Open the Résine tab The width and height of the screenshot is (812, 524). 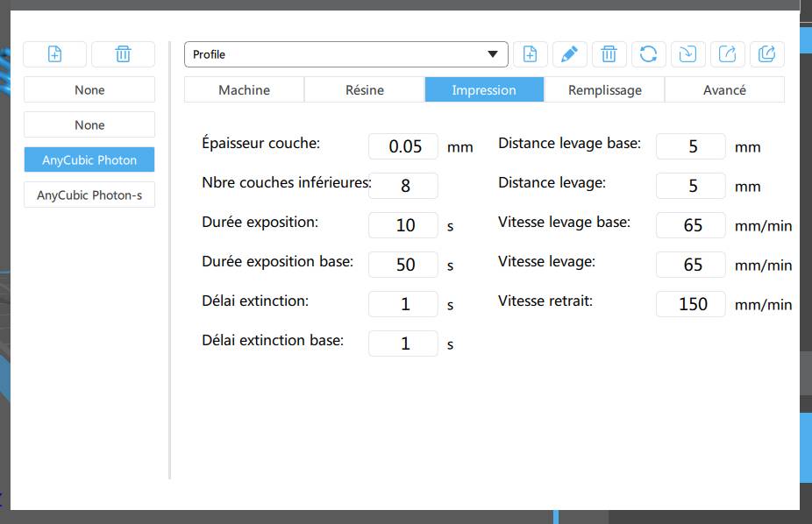pos(364,90)
